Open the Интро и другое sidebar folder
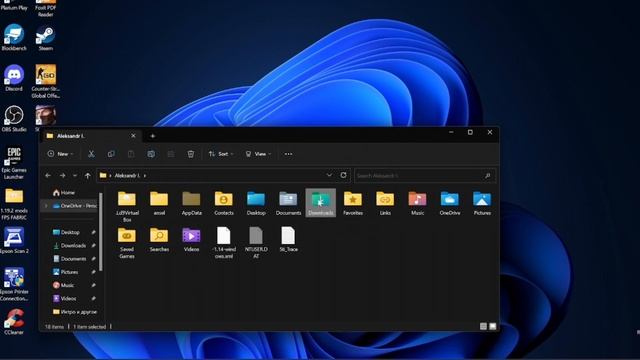The image size is (640, 360). tap(75, 312)
